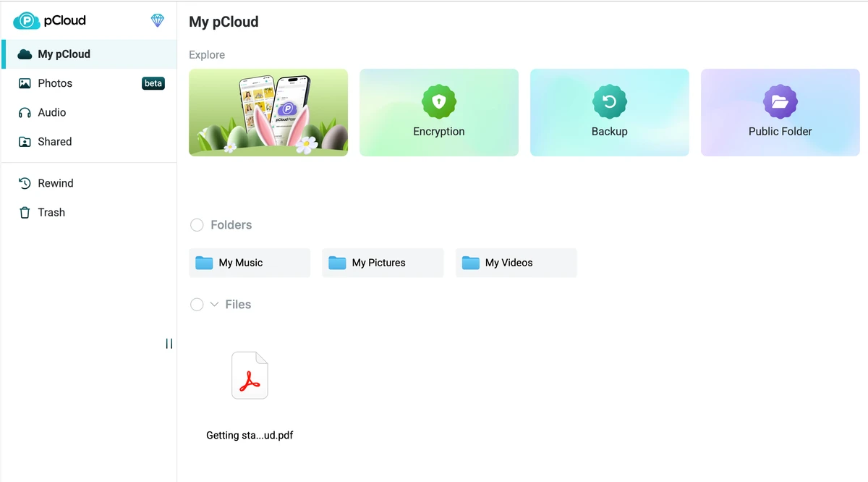Screen dimensions: 868x482
Task: Collapse the Files section chevron
Action: pyautogui.click(x=214, y=305)
